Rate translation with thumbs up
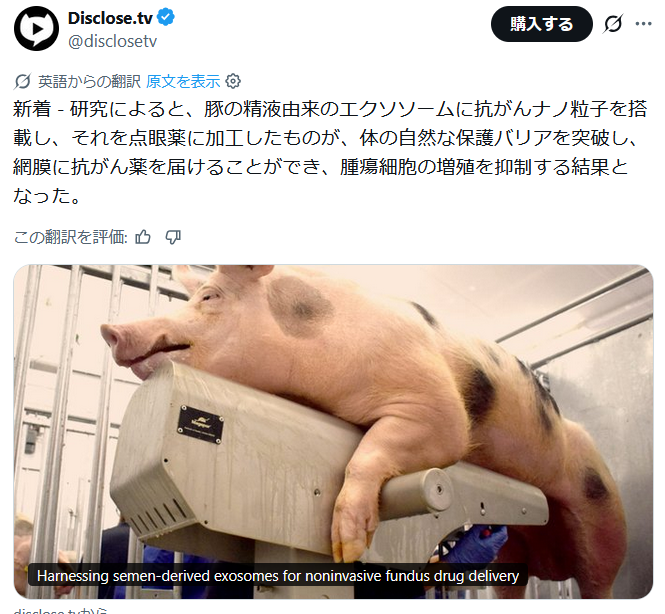The height and width of the screenshot is (614, 665). coord(143,237)
